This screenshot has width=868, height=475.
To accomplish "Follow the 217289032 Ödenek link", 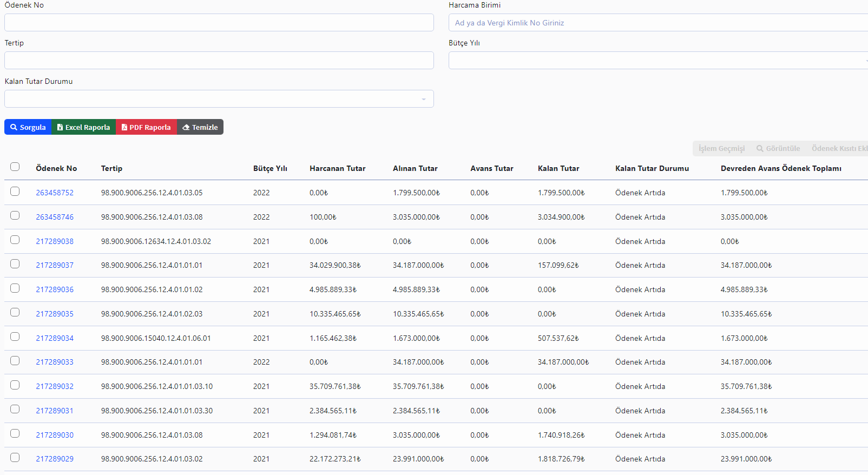I will 55,386.
